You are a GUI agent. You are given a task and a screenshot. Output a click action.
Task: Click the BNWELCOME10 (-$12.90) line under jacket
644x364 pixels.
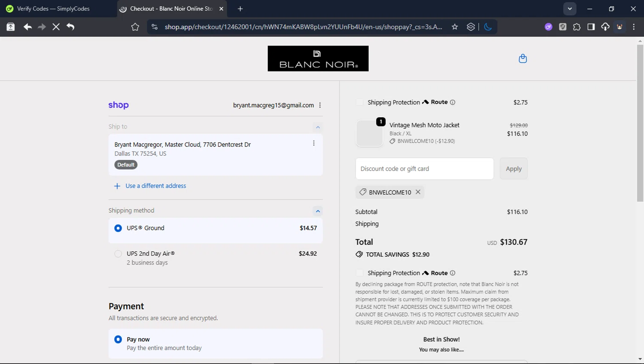tap(426, 141)
